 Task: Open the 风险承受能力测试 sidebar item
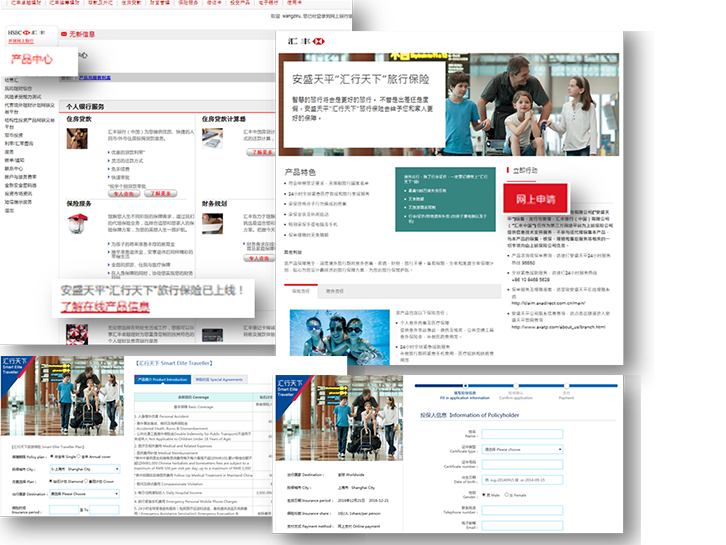[23, 97]
